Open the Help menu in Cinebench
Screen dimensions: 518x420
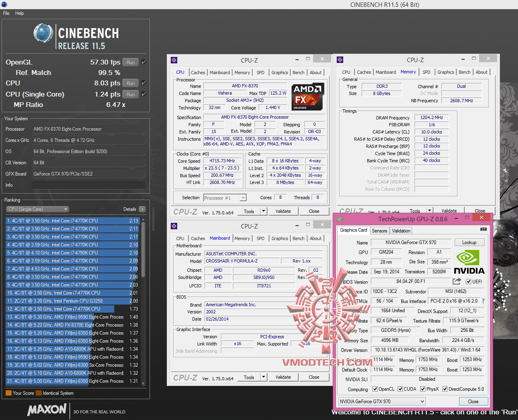coord(19,13)
